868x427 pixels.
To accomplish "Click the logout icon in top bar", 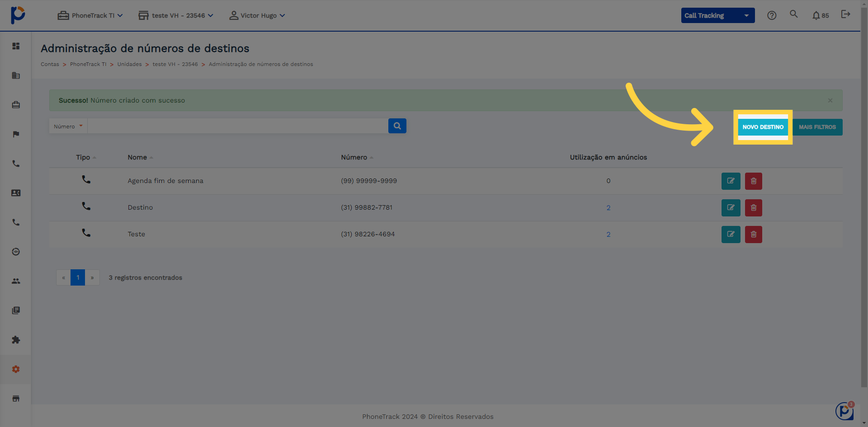I will click(x=845, y=14).
